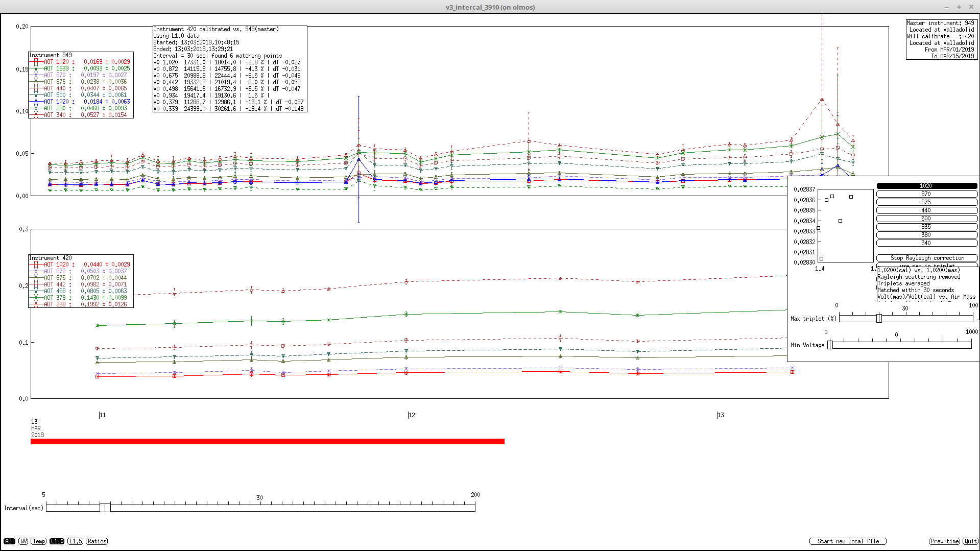
Task: Select the 1020 wavelength channel button
Action: 927,186
